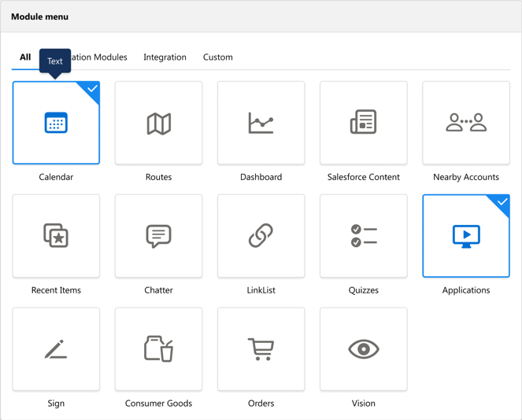Click the Vision label text
The image size is (522, 420).
(364, 403)
